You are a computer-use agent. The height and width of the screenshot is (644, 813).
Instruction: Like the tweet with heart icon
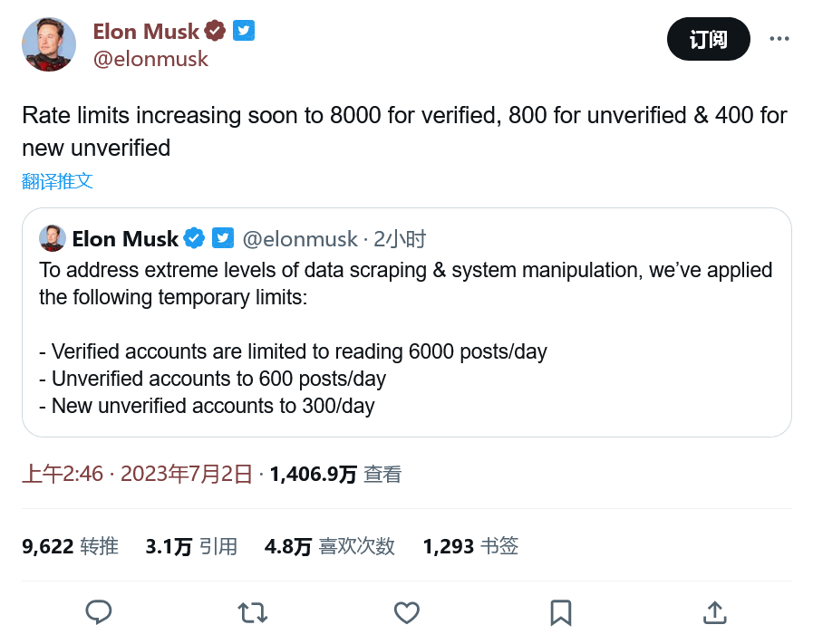407,612
